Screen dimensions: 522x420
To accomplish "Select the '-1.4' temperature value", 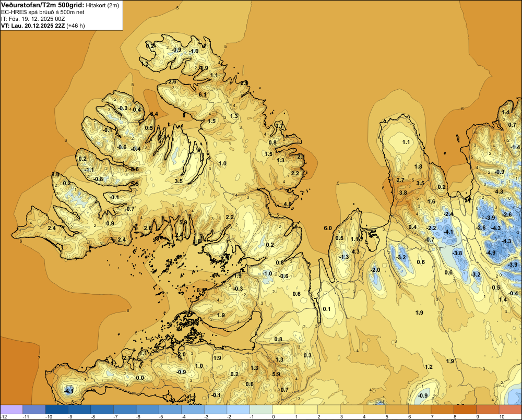I will pyautogui.click(x=515, y=148).
